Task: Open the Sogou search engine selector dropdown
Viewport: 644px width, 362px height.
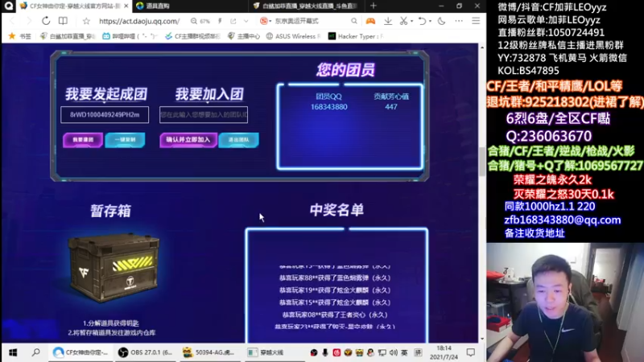Action: point(266,21)
